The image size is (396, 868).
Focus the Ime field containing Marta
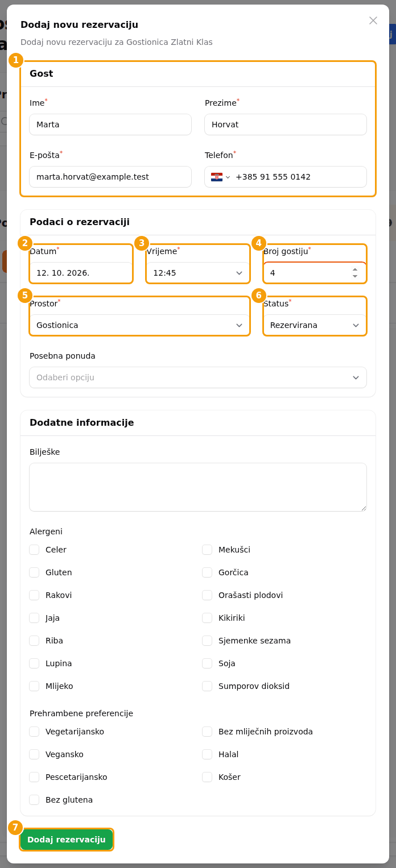click(110, 124)
